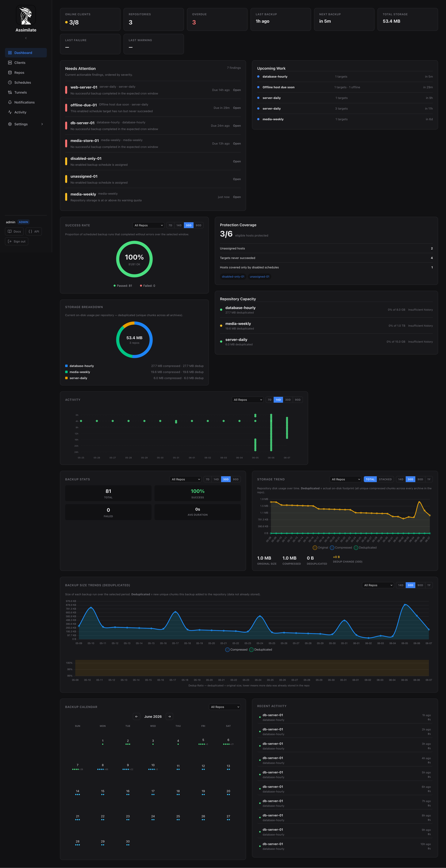
Task: Click Targets never succeeded row
Action: tap(326, 258)
